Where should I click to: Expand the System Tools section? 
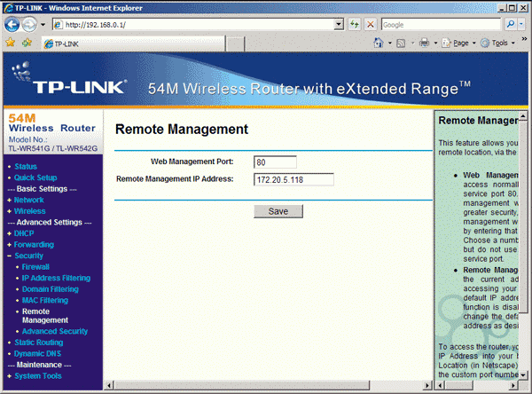click(x=38, y=376)
